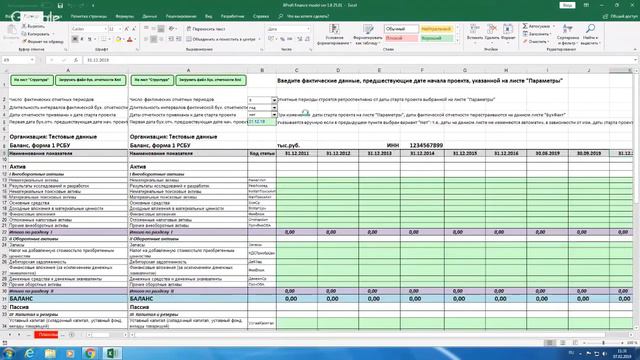Apply percent style format
Screen dimensions: 640x360
pos(282,39)
